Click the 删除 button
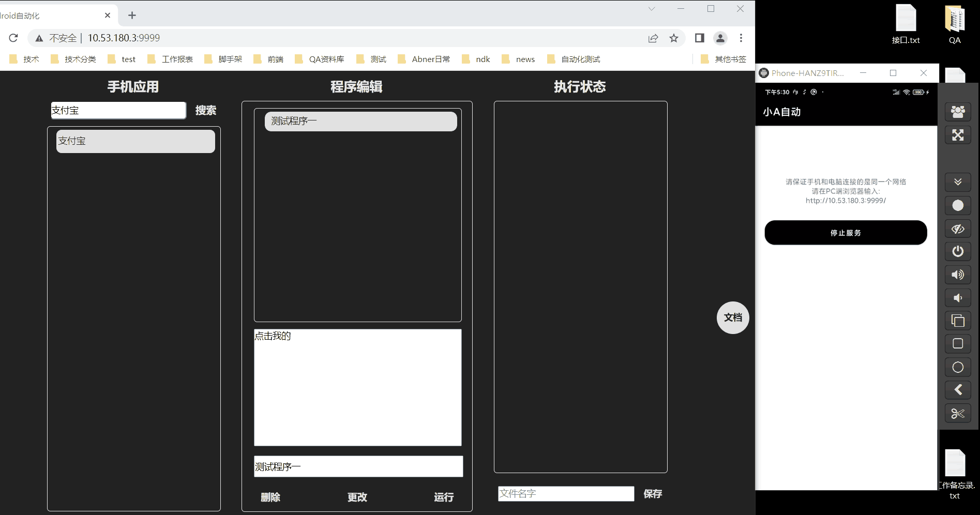Image resolution: width=980 pixels, height=515 pixels. (270, 497)
